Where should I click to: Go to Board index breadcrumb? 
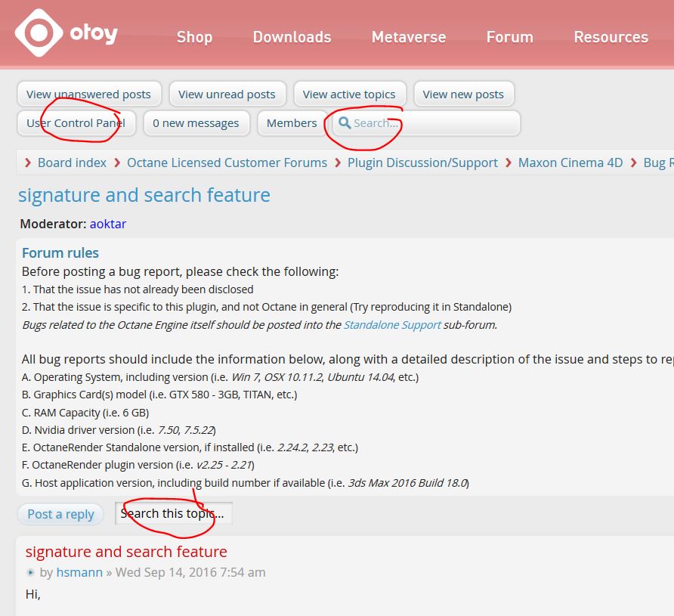point(73,163)
